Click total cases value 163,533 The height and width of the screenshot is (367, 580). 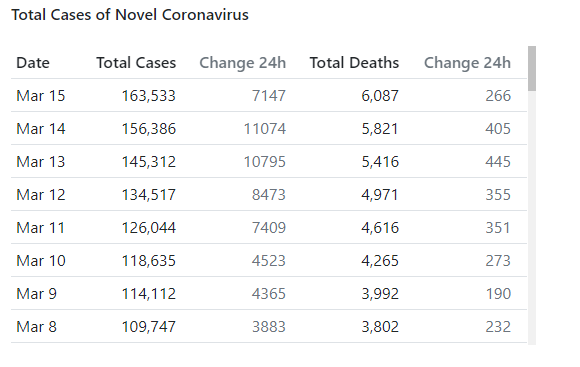pyautogui.click(x=149, y=96)
